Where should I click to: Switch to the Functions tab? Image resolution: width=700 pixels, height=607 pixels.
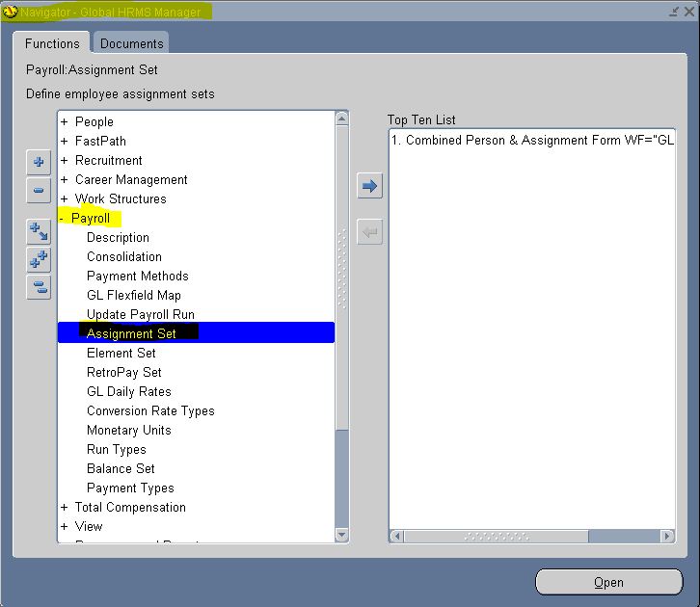coord(52,43)
